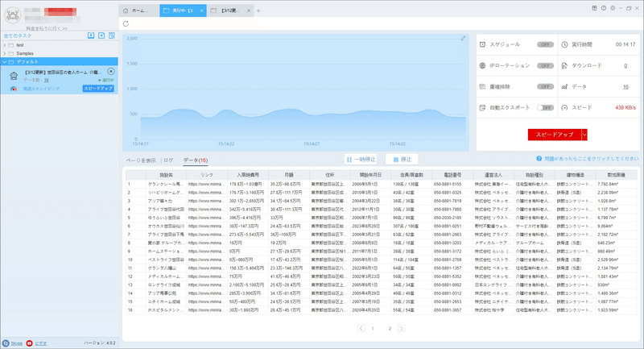Select row 5 ゆうらいふ世田谷 cell
This screenshot has height=349, width=644.
click(167, 218)
